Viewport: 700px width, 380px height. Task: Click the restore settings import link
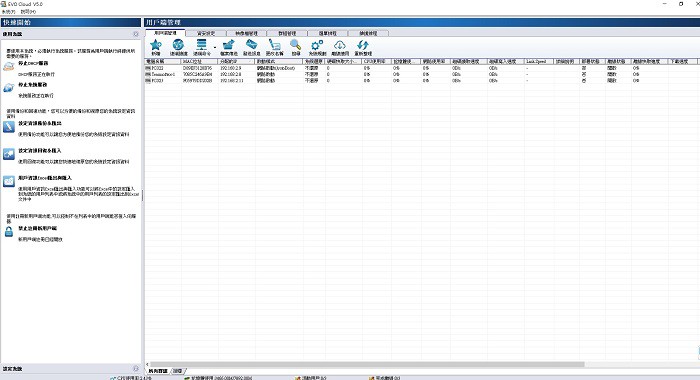point(40,150)
